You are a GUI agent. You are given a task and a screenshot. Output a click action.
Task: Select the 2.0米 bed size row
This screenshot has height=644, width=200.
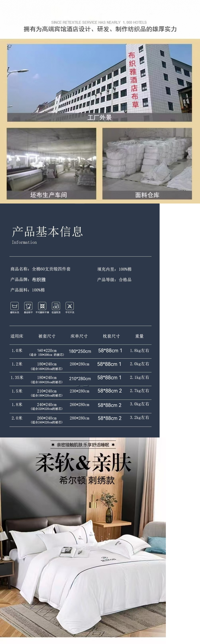(80, 419)
